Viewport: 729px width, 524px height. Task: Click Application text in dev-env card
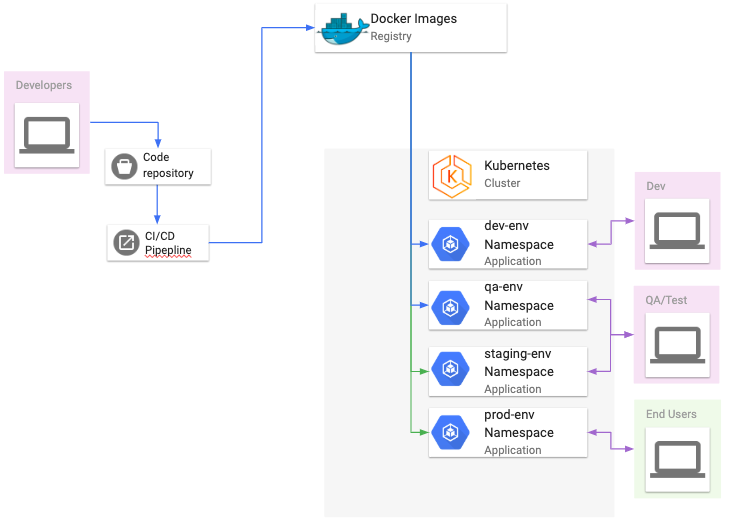coord(513,261)
